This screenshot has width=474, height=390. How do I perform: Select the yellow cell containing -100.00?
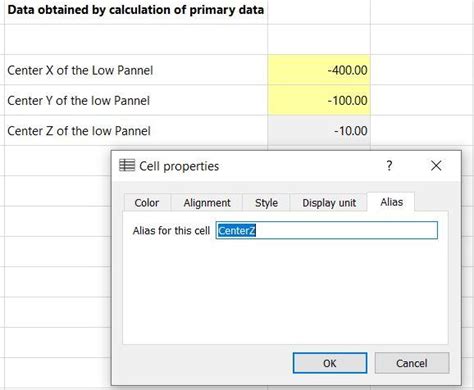point(319,100)
